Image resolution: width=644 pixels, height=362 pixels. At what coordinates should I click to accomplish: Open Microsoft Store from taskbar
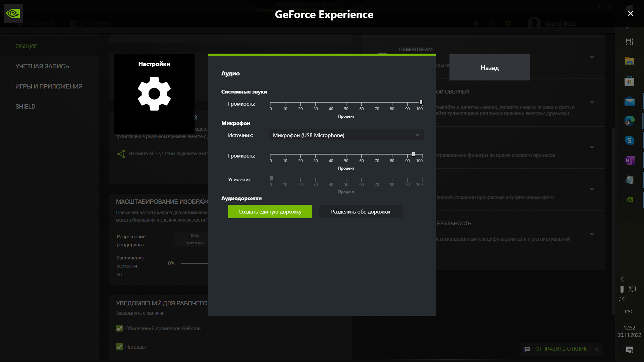click(630, 81)
